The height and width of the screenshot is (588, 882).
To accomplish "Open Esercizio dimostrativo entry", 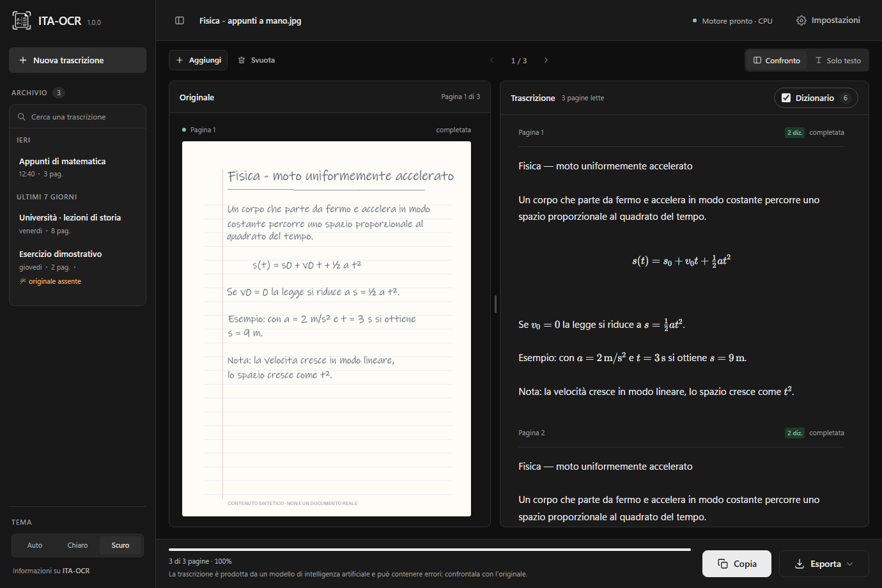I will click(x=77, y=267).
